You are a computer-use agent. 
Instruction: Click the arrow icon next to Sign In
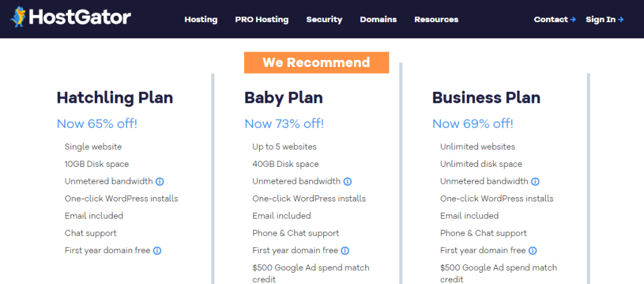(x=621, y=20)
